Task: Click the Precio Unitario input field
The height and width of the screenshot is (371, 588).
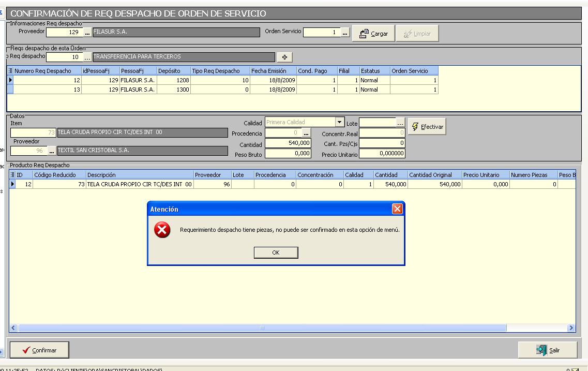Action: 382,154
